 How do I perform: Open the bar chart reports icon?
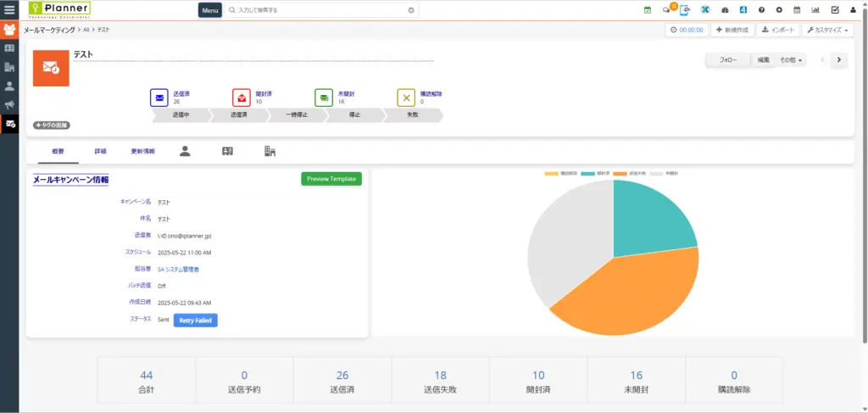coord(815,10)
